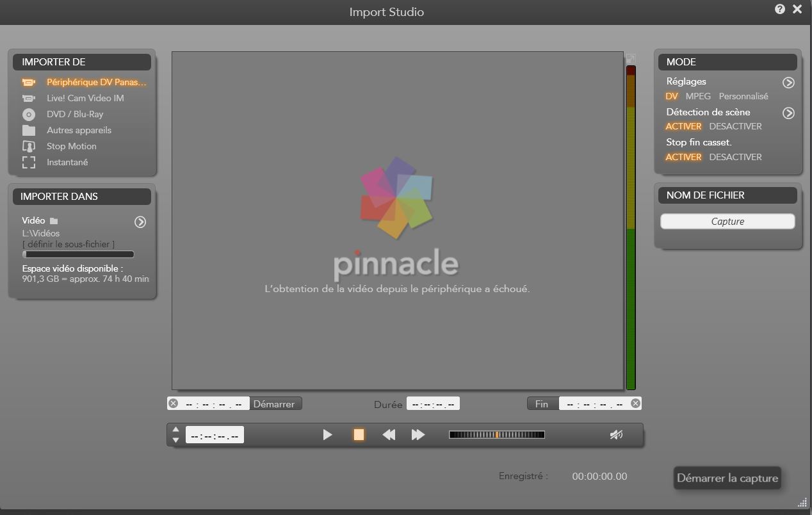812x515 pixels.
Task: Click the Démarrer start-point button
Action: [x=274, y=404]
